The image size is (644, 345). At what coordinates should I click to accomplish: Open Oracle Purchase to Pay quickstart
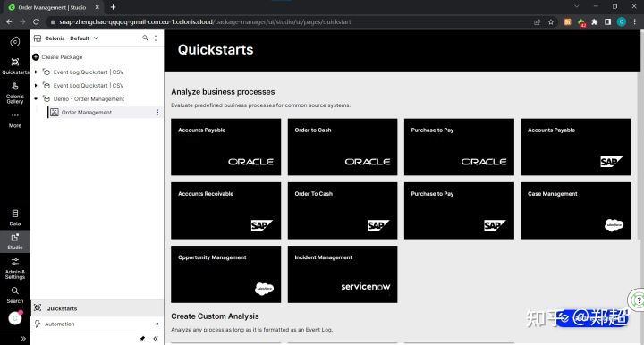459,147
